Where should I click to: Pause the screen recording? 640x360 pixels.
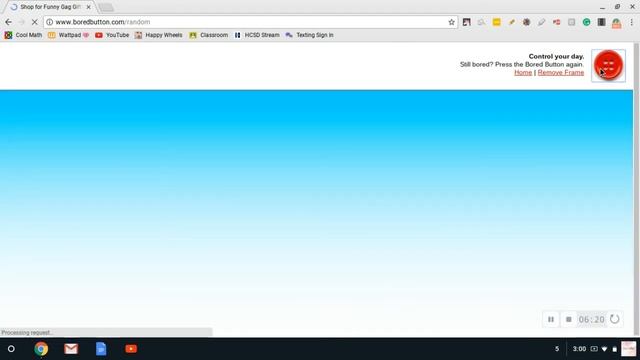point(551,319)
